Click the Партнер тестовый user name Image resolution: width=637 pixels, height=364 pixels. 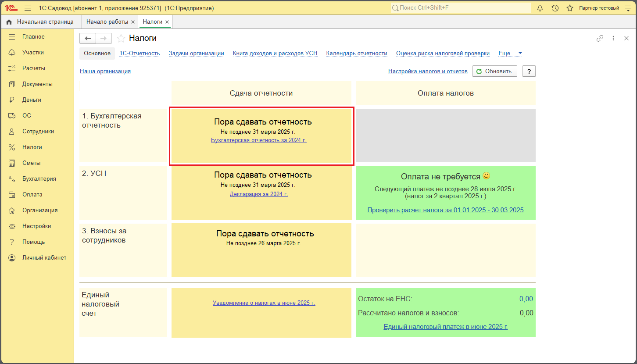click(599, 8)
